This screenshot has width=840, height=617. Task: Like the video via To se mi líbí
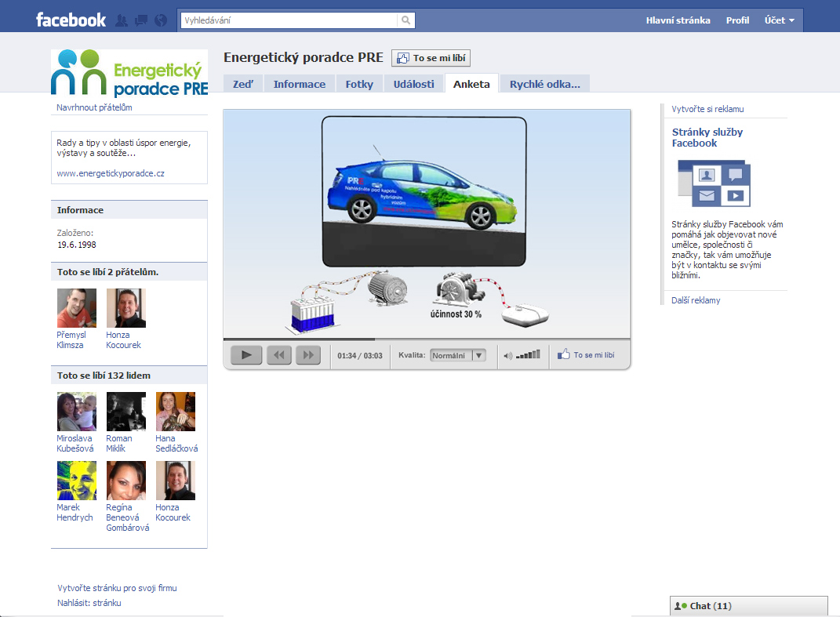coord(586,354)
